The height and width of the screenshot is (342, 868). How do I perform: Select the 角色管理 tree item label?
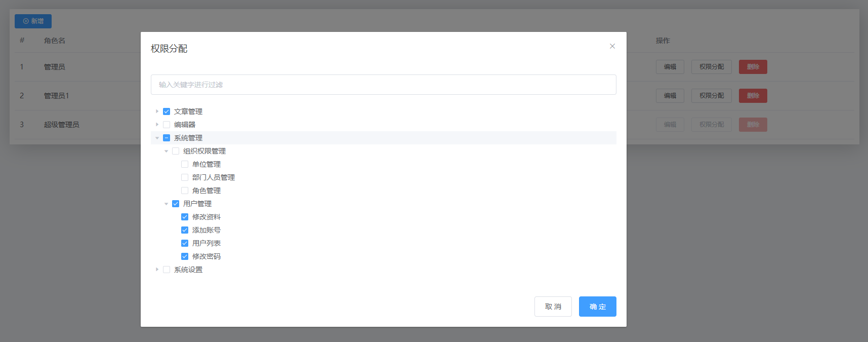coord(206,191)
